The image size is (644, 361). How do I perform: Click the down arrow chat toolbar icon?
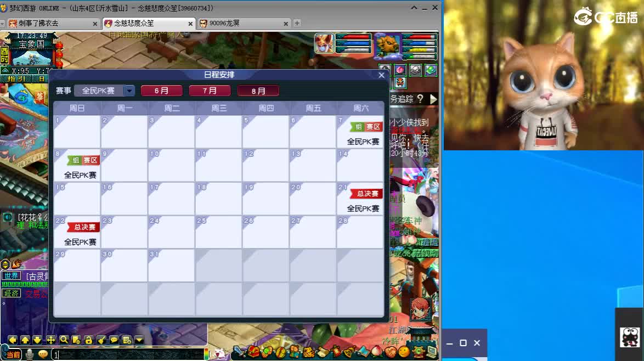pyautogui.click(x=37, y=340)
